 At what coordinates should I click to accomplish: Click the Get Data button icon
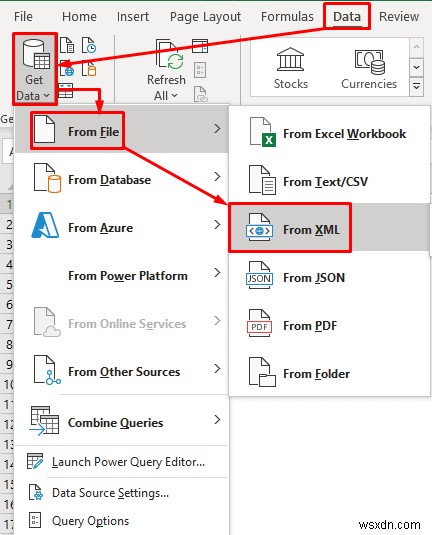coord(36,54)
